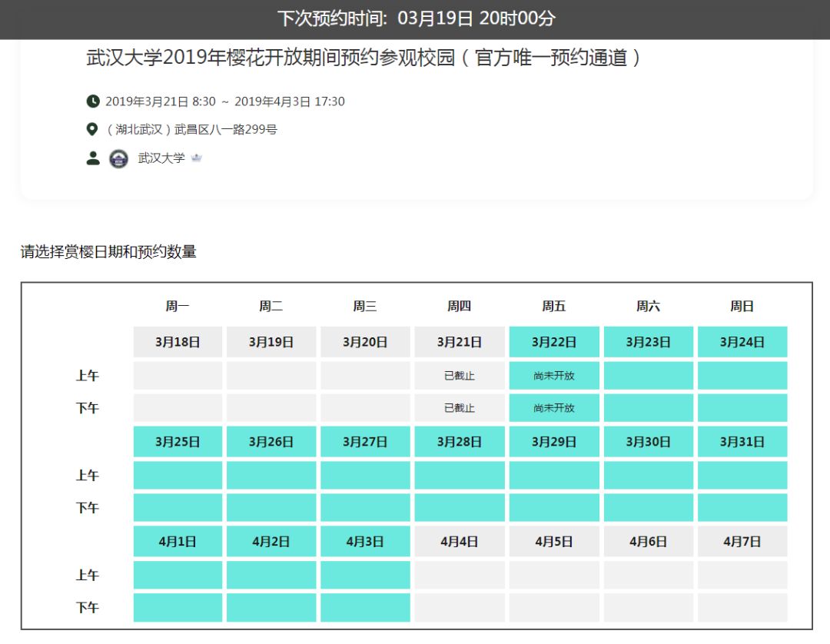Choose the 3月23日 morning slot
Viewport: 830px width, 644px height.
click(x=649, y=376)
